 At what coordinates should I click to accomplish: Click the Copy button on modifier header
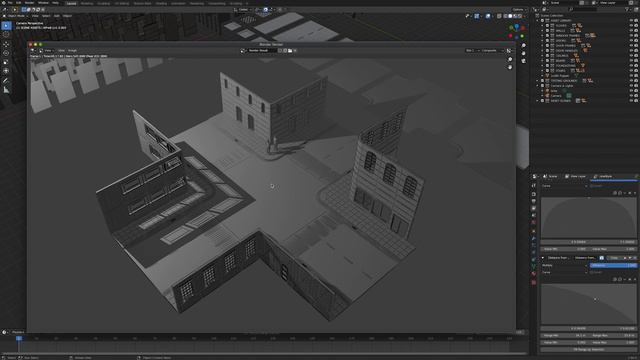(614, 258)
